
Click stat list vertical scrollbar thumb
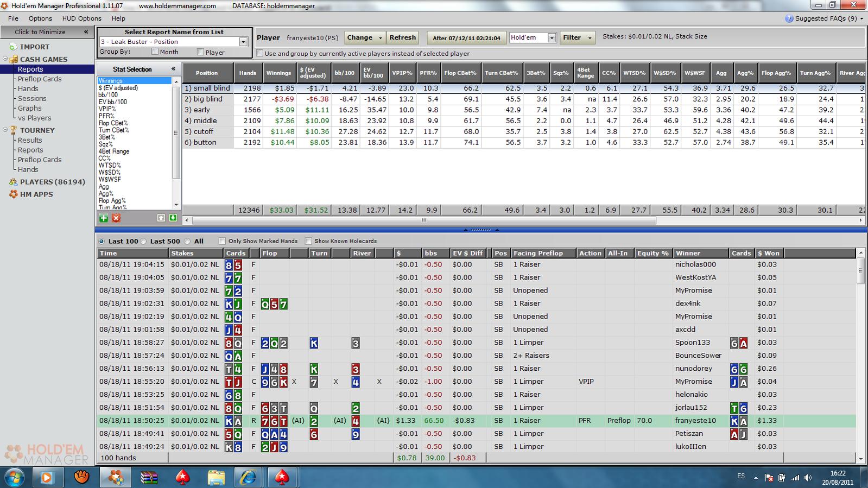[x=175, y=132]
